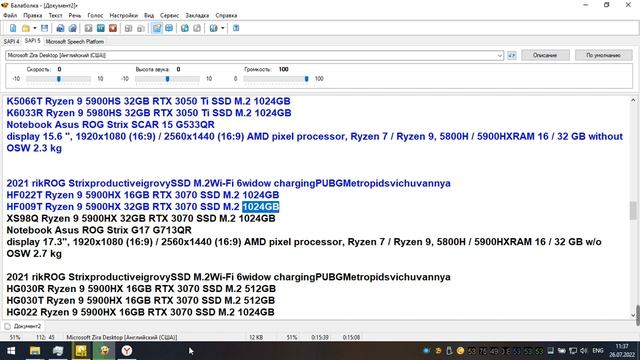Click the text OSW 2.3 kg
The image size is (640, 360).
pyautogui.click(x=34, y=148)
